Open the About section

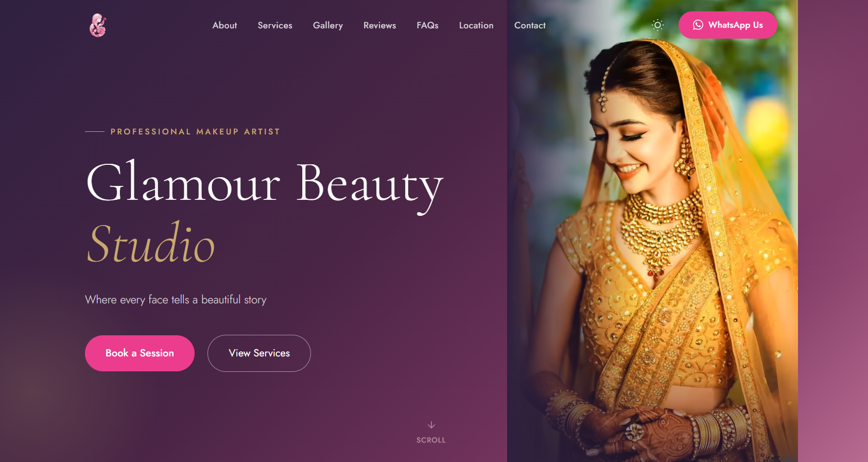point(224,25)
